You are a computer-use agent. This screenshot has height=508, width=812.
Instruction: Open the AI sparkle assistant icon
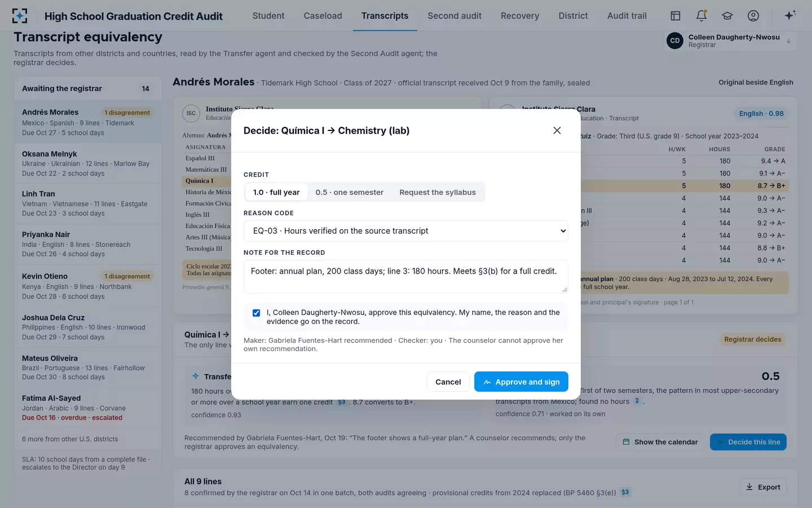(x=790, y=15)
